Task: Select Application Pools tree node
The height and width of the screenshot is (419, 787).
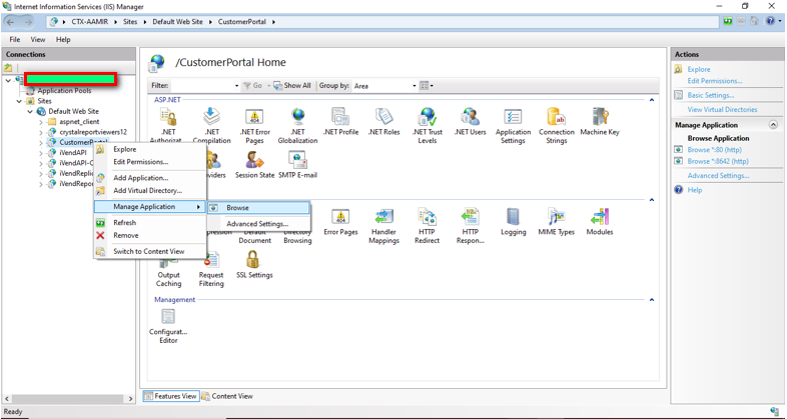Action: tap(64, 91)
